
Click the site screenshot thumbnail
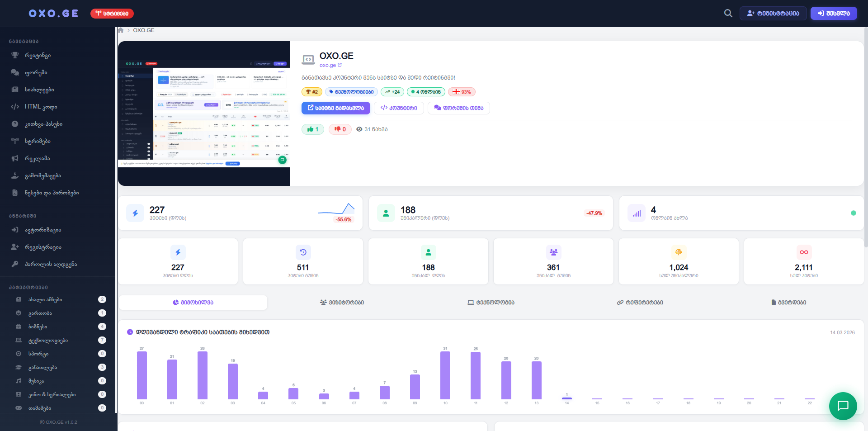coord(204,114)
